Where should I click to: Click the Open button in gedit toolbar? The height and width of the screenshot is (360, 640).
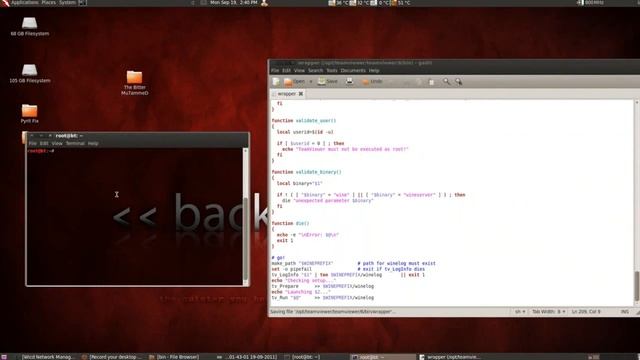click(294, 82)
